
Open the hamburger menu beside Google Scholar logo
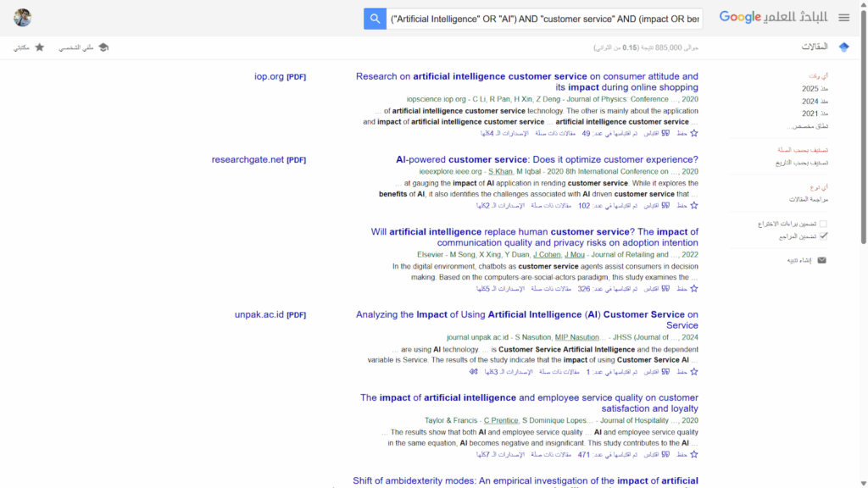843,18
